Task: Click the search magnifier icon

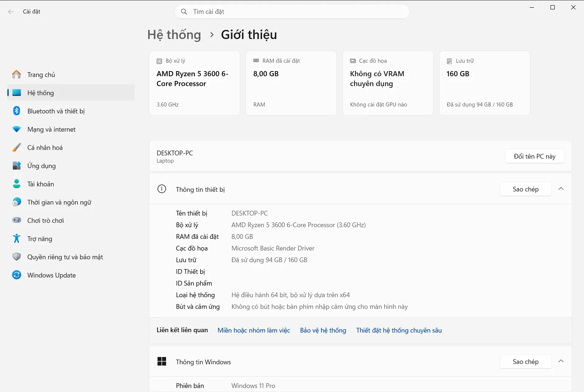Action: (x=184, y=12)
